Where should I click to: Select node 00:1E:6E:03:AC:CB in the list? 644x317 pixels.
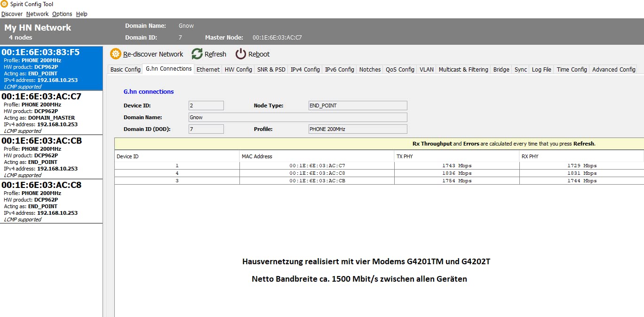click(51, 157)
